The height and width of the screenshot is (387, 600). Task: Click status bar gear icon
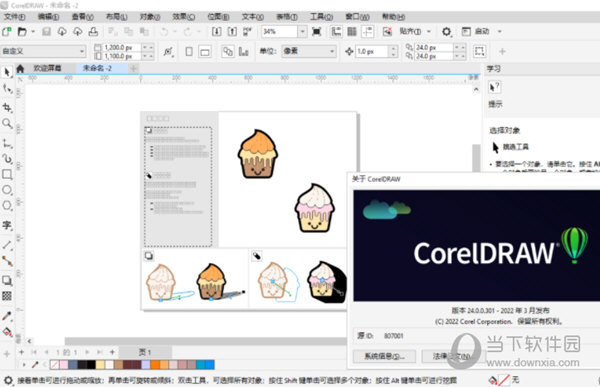(x=8, y=380)
